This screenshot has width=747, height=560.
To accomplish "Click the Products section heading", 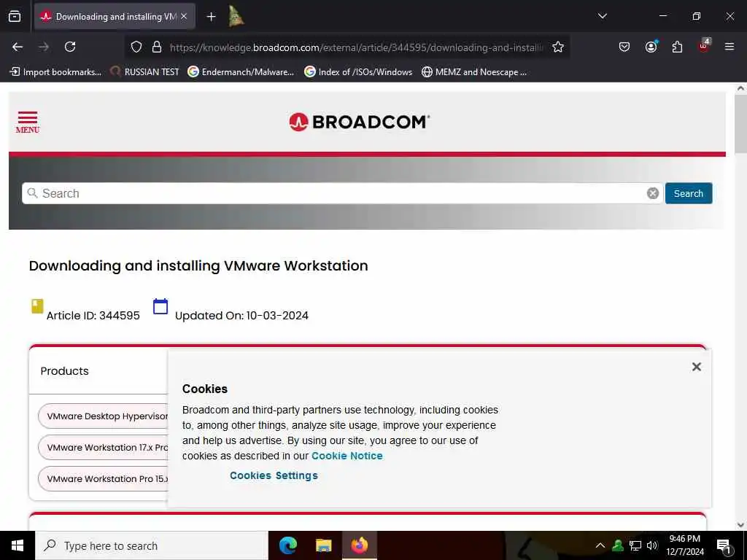I will pyautogui.click(x=64, y=371).
